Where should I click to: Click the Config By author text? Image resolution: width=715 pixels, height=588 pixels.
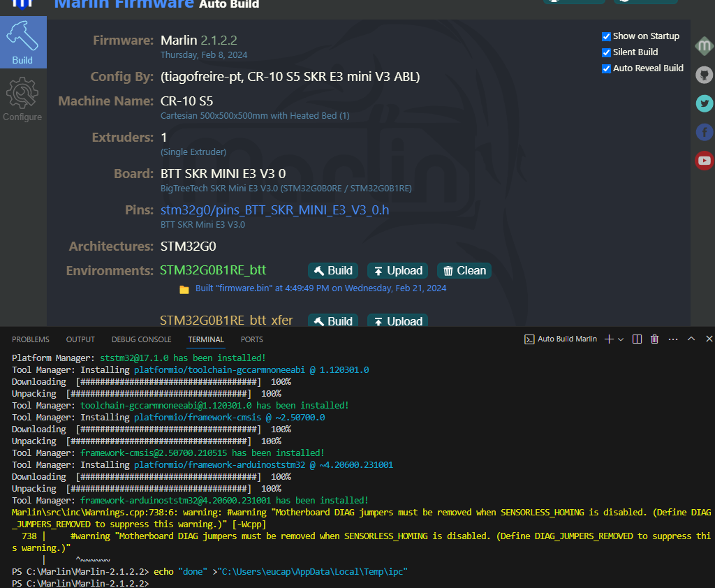290,77
